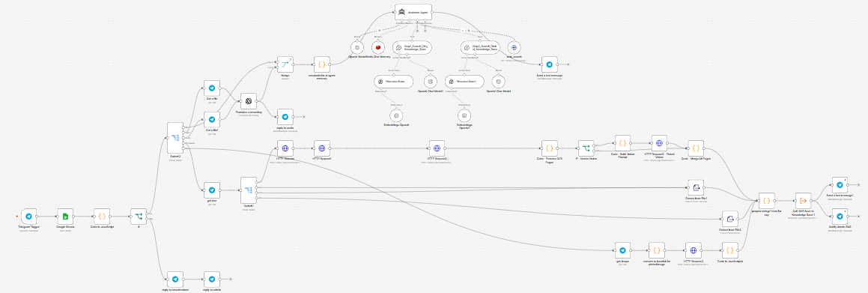This screenshot has height=293, width=868.
Task: Select the Embeddings OpenAI node
Action: (395, 115)
